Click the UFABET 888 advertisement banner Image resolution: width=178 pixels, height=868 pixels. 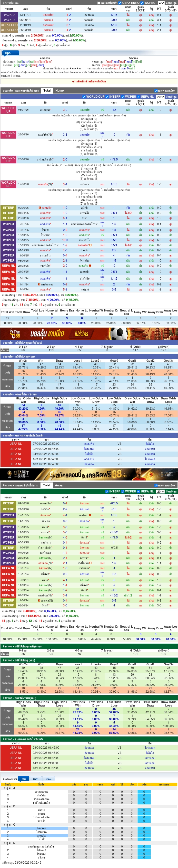coord(89,474)
